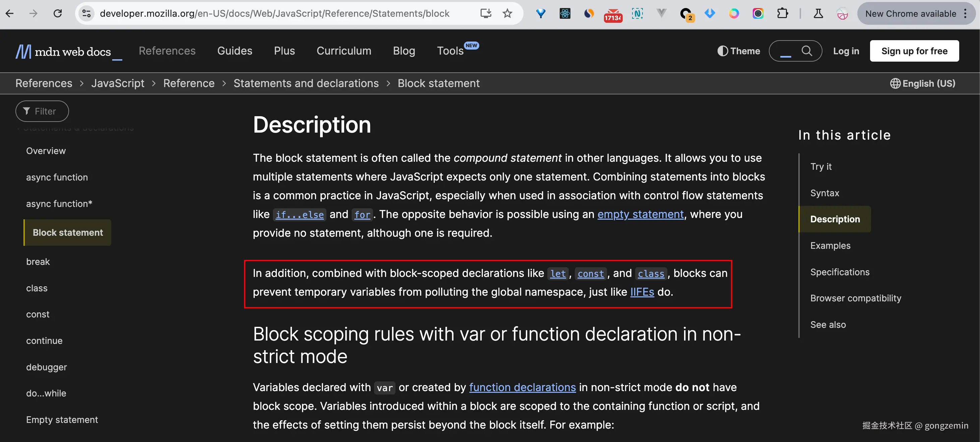The image size is (980, 442).
Task: Click the Sign up for free button
Action: click(914, 51)
